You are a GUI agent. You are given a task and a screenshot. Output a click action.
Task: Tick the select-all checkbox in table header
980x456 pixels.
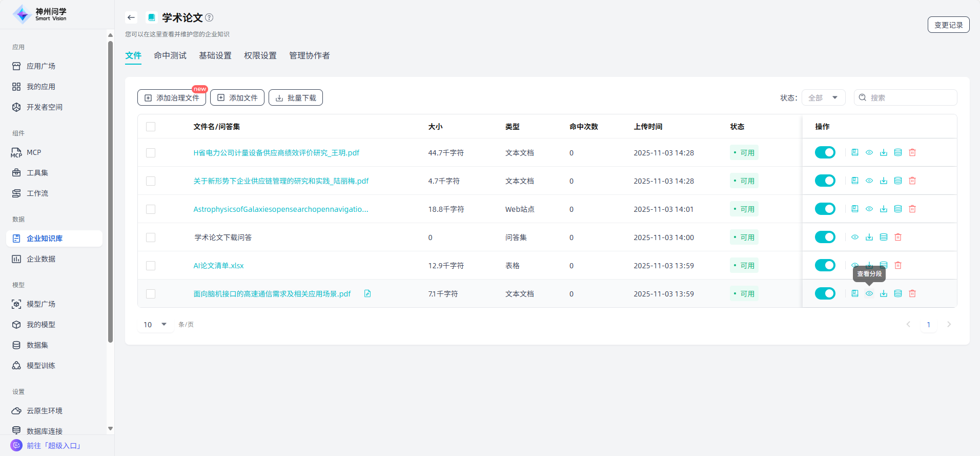coord(151,127)
